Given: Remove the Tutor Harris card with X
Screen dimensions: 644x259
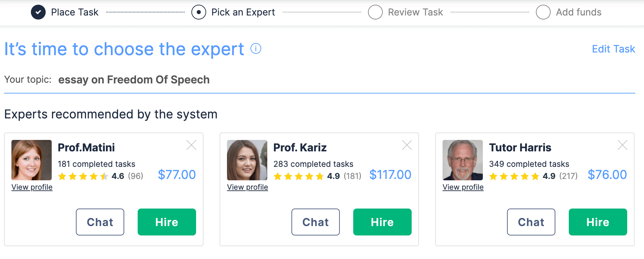Looking at the screenshot, I should pyautogui.click(x=623, y=145).
